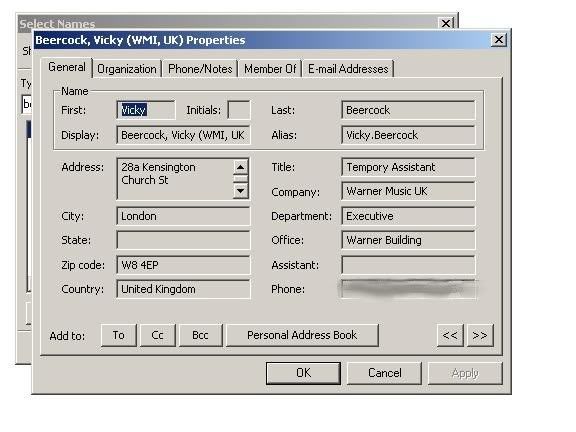Click the blurred Phone field
576x432 pixels.
[408, 289]
